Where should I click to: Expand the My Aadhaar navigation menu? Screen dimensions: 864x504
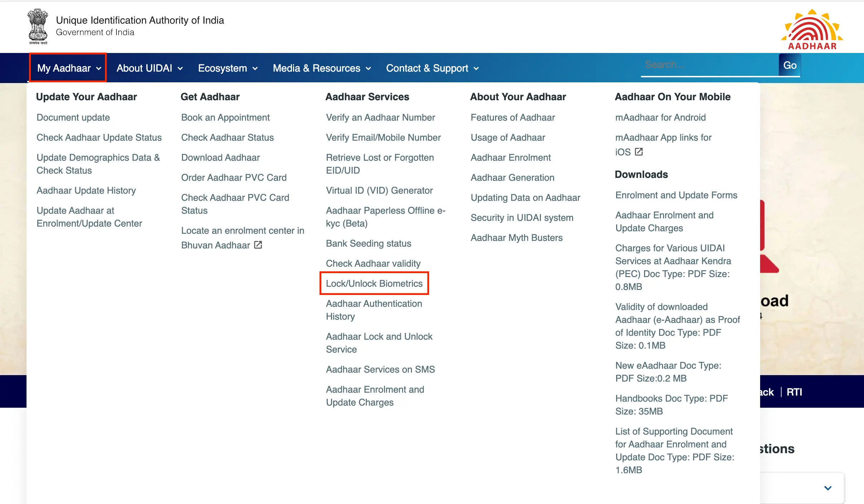(x=68, y=68)
